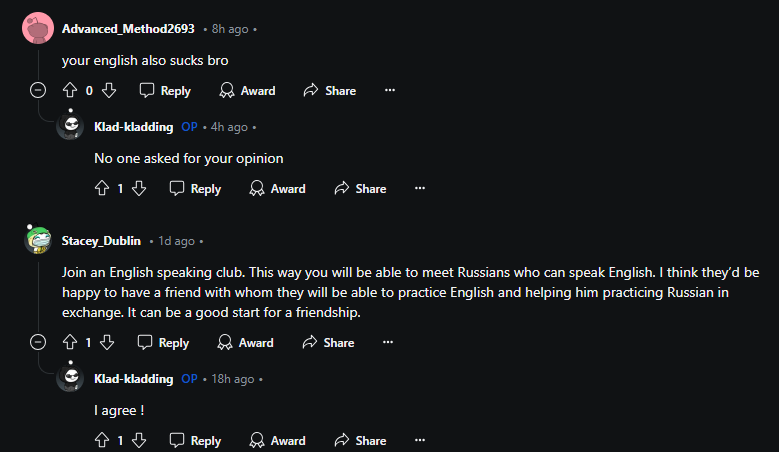Open Stacey_Dublin's username link
This screenshot has width=779, height=452.
[101, 241]
